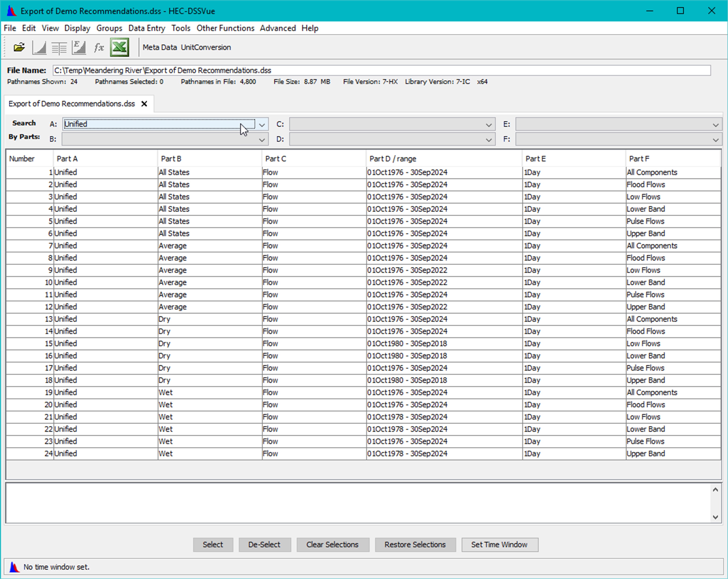This screenshot has width=728, height=579.
Task: Open the Display menu
Action: [x=77, y=28]
